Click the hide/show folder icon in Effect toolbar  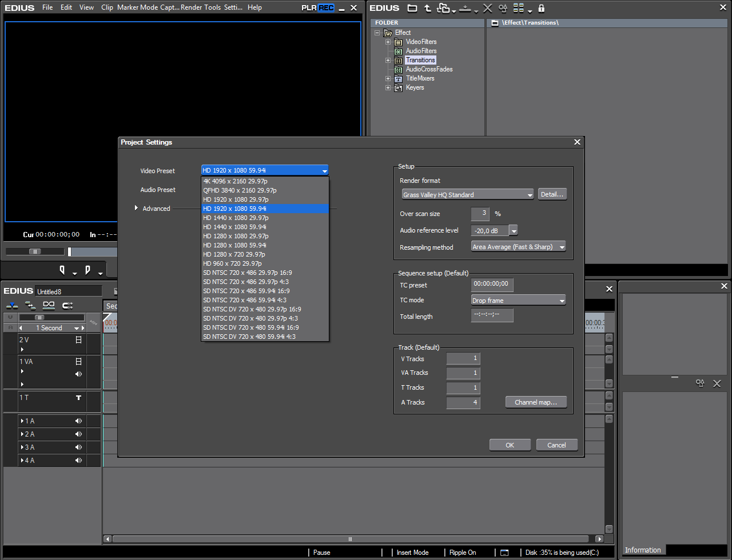point(412,8)
